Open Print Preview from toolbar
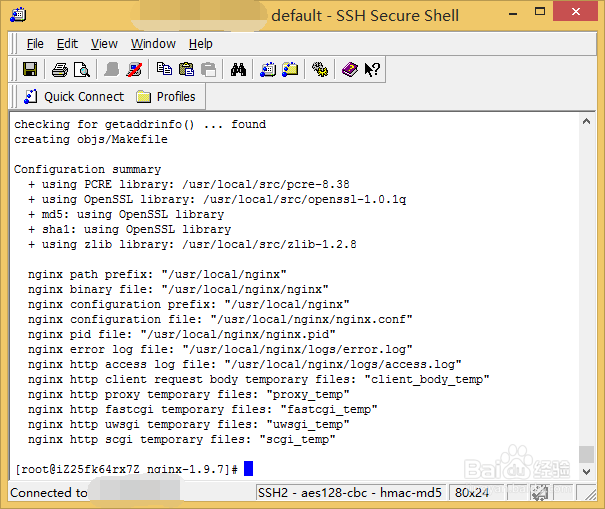This screenshot has width=605, height=509. tap(82, 69)
